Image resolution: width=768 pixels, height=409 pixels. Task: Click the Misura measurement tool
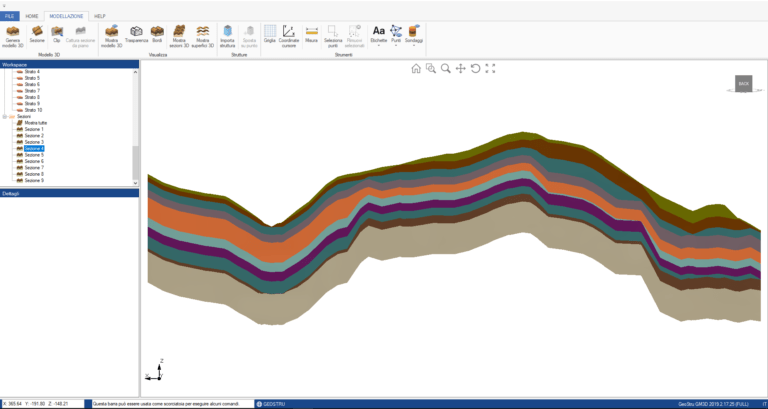tap(312, 34)
